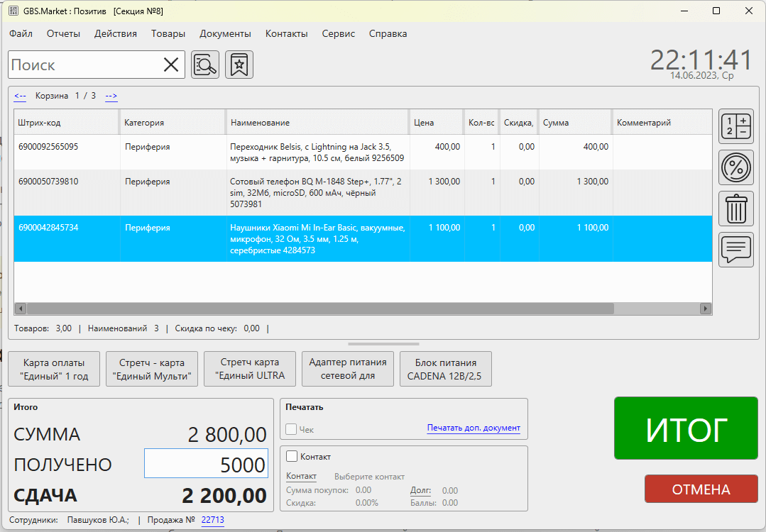Go to the previous cart arrow

(x=20, y=96)
